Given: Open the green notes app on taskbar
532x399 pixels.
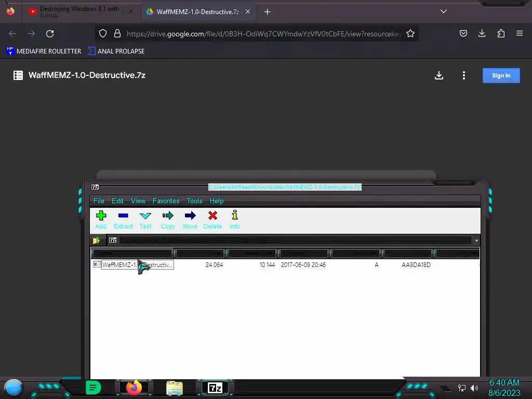Looking at the screenshot, I should pos(94,388).
